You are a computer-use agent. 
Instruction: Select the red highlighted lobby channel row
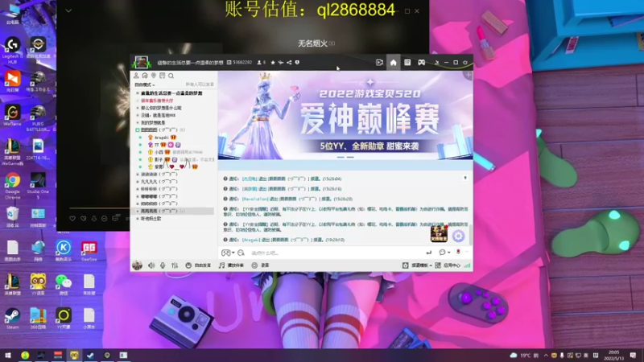click(x=157, y=101)
